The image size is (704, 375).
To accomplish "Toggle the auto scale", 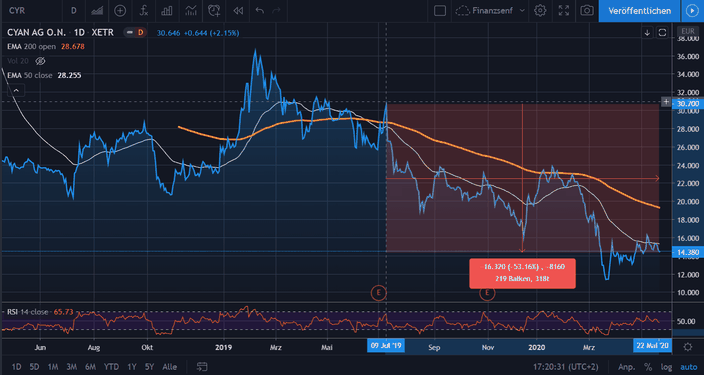I will pos(689,367).
